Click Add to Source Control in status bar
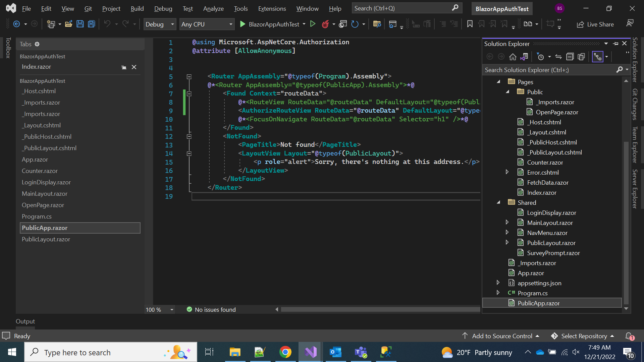644x362 pixels. pos(501,336)
